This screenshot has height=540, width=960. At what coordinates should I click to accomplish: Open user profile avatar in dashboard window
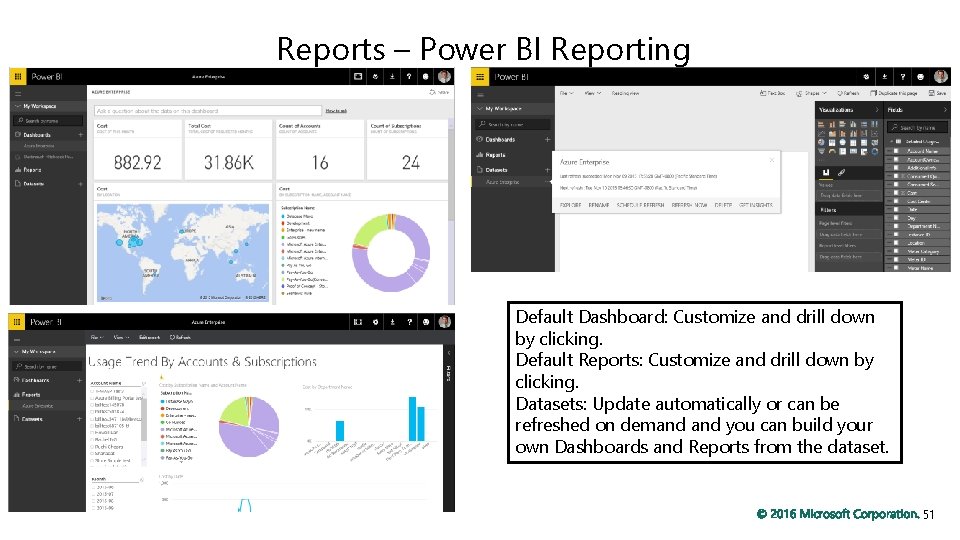pos(444,77)
